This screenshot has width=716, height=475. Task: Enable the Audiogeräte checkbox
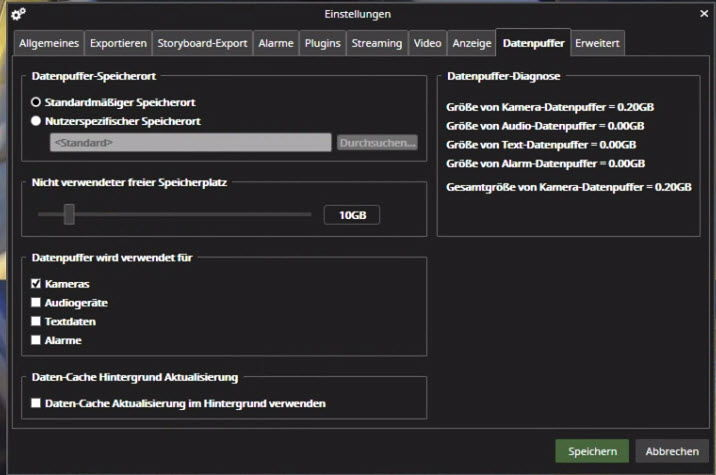37,302
